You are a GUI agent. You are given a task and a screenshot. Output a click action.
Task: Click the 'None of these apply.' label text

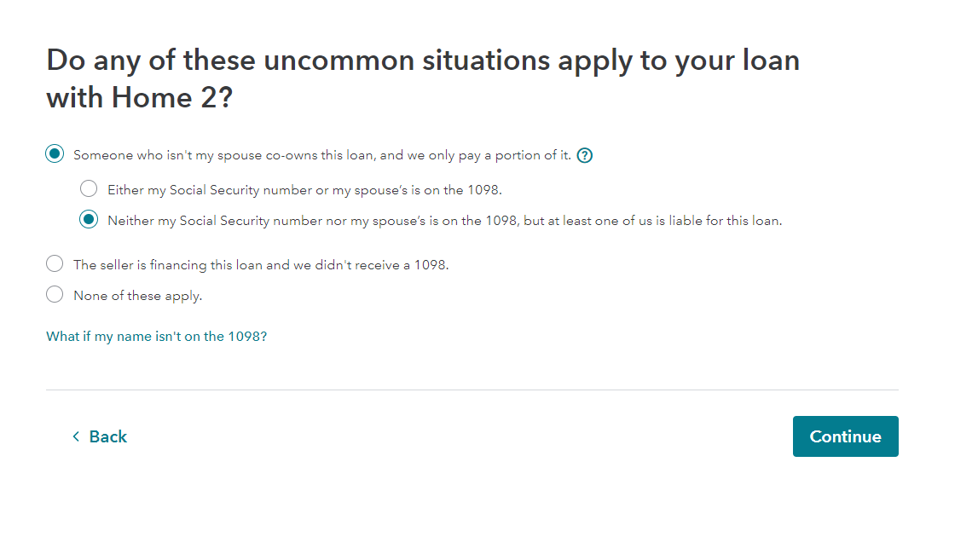[x=137, y=296]
